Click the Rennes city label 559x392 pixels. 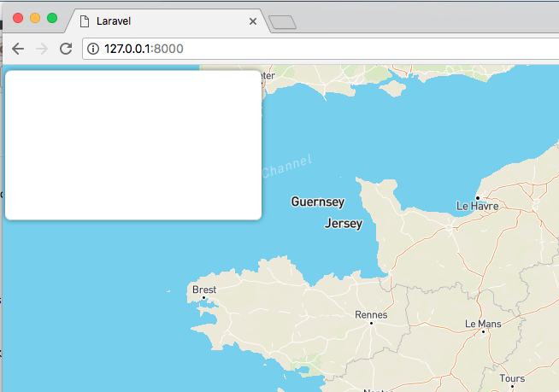pyautogui.click(x=371, y=315)
